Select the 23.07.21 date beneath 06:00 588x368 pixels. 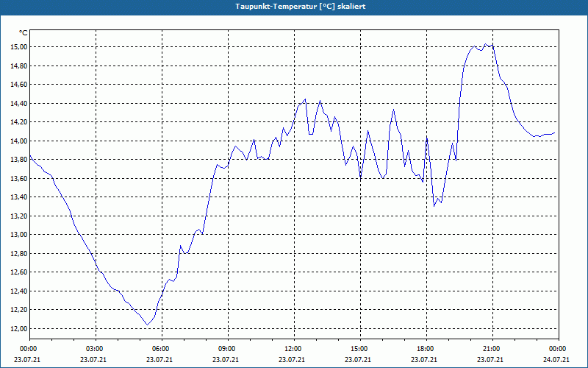point(159,359)
